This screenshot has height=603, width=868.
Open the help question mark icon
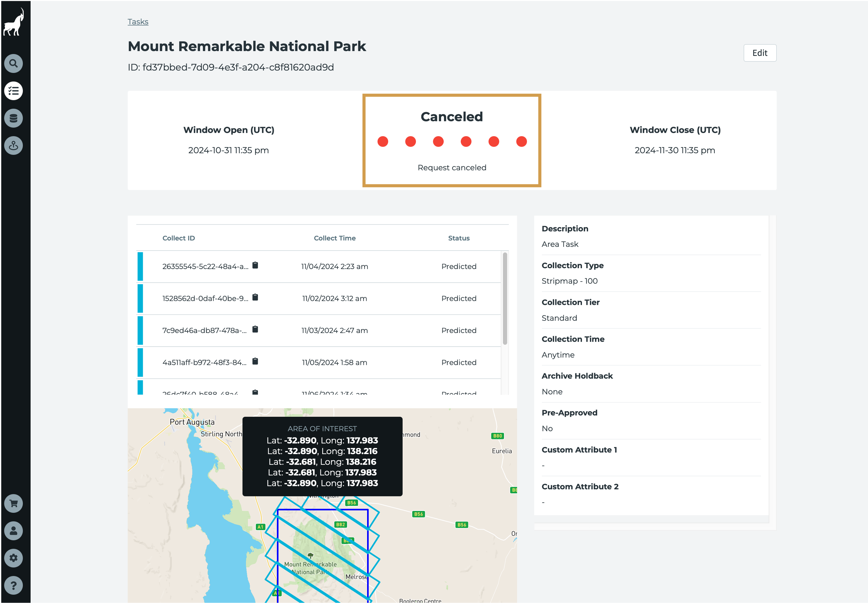click(x=14, y=586)
